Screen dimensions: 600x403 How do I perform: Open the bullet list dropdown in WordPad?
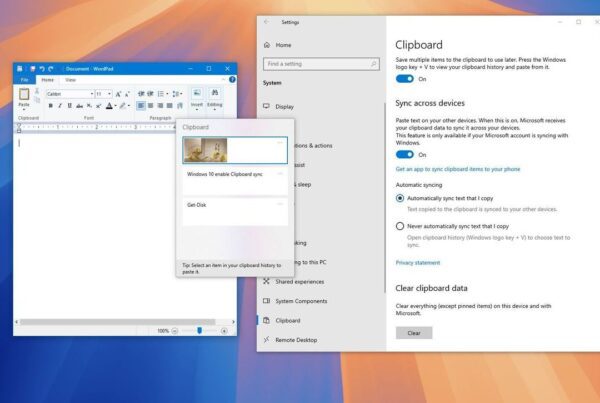pyautogui.click(x=167, y=94)
